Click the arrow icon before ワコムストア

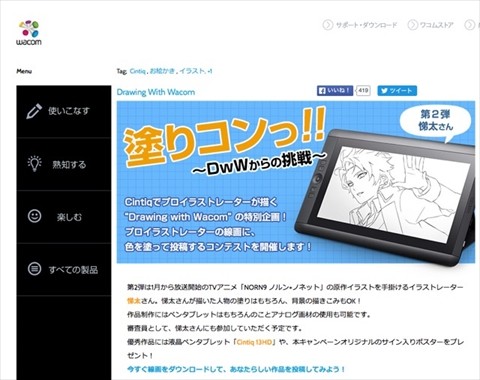[x=413, y=25]
